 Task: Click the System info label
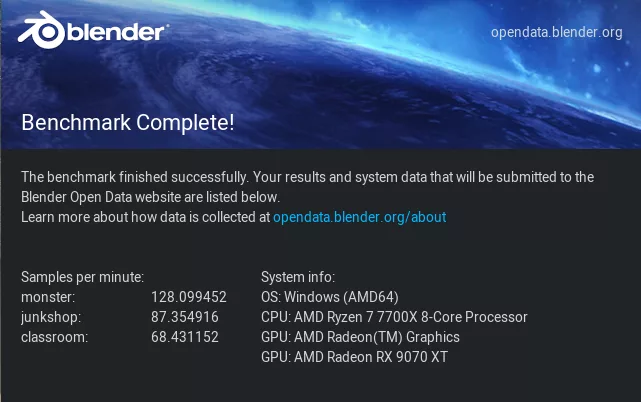pyautogui.click(x=298, y=277)
